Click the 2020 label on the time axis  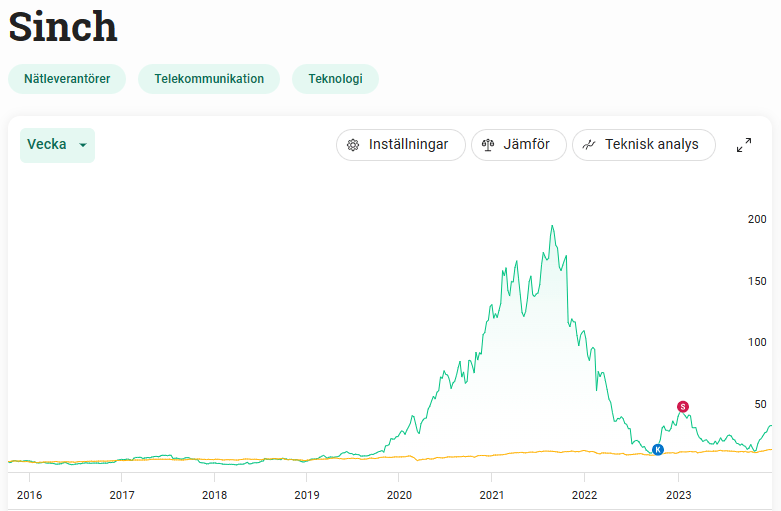click(x=399, y=494)
